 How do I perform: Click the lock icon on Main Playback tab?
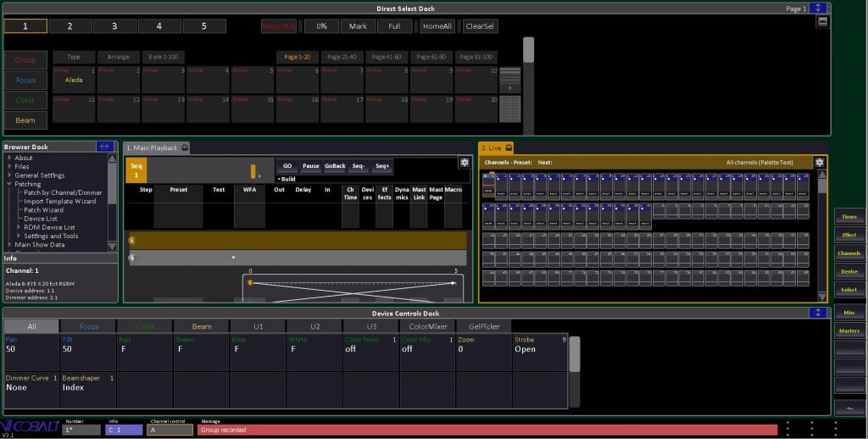[185, 147]
